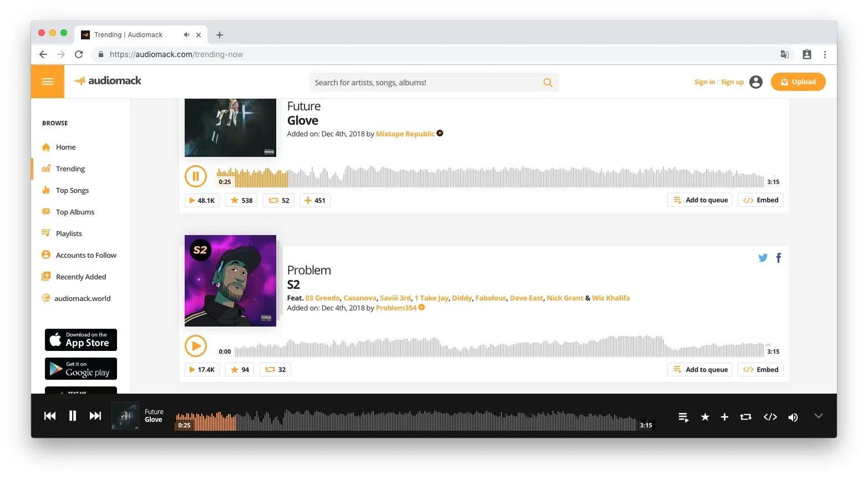Download on the App Store badge
The height and width of the screenshot is (479, 868).
click(x=81, y=340)
